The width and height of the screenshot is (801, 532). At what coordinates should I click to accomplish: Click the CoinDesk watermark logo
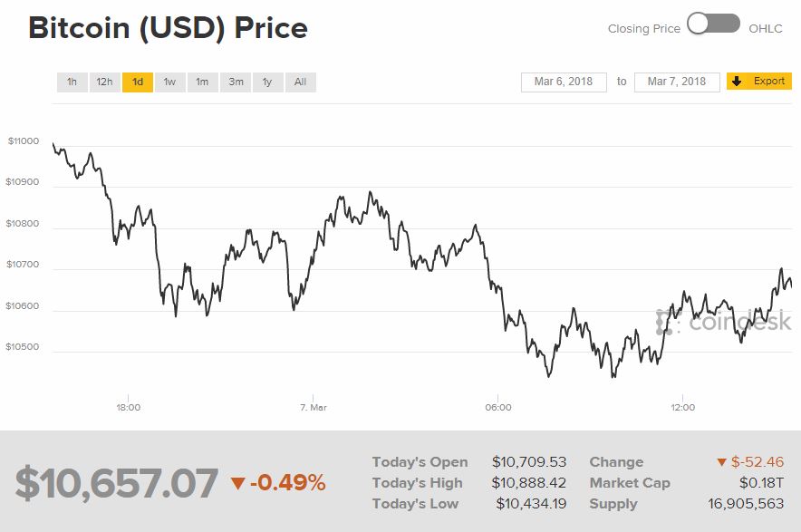pyautogui.click(x=724, y=322)
